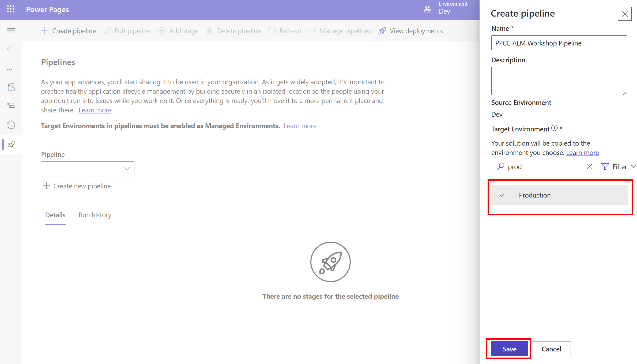
Task: Click Target Environment info icon
Action: (555, 128)
